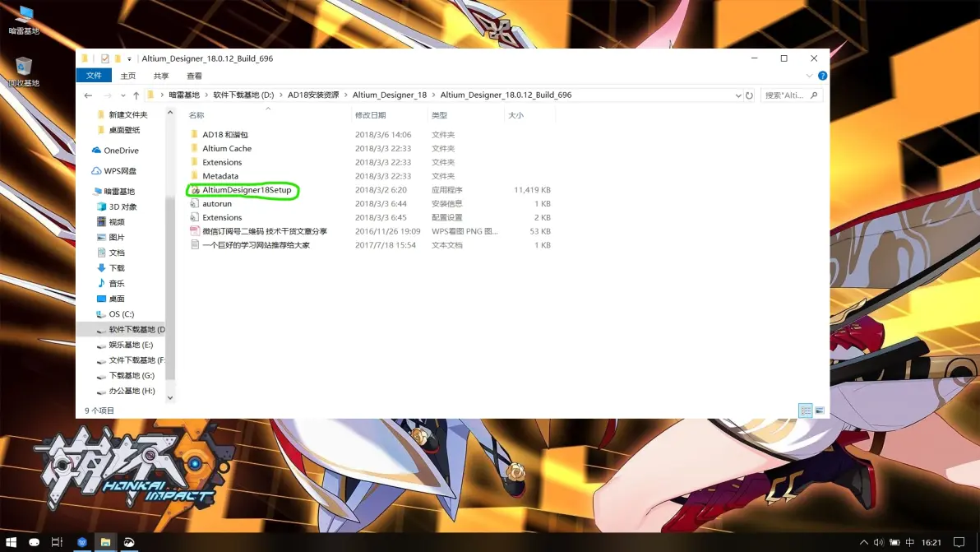Image resolution: width=980 pixels, height=552 pixels.
Task: Refresh the address bar location
Action: tap(749, 95)
